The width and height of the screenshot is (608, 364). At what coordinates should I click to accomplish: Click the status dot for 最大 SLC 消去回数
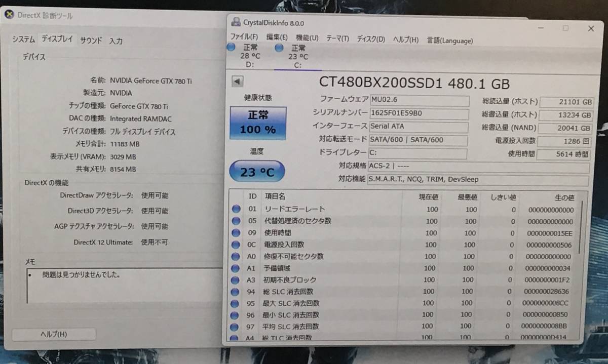(x=236, y=303)
